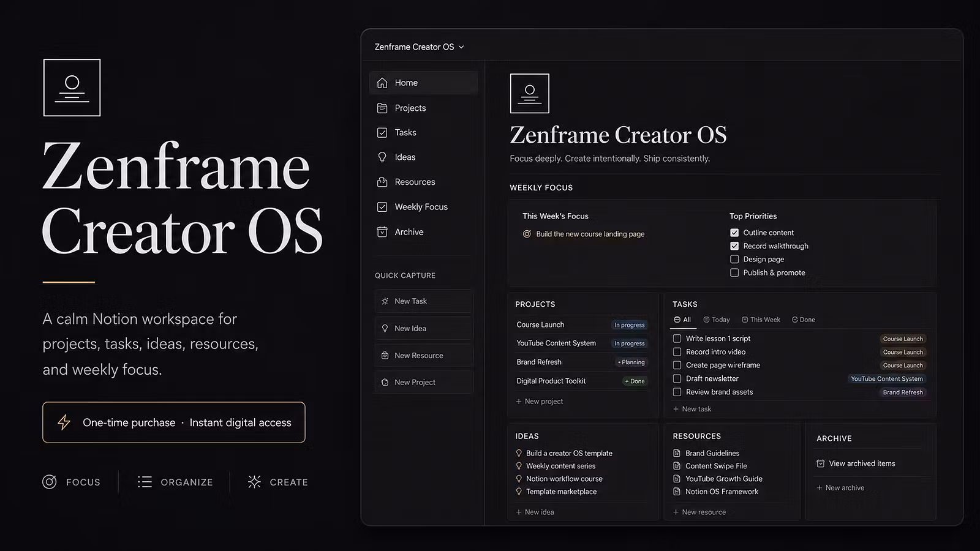Screen dimensions: 980x551
Task: Select the All tab in Tasks
Action: (682, 320)
